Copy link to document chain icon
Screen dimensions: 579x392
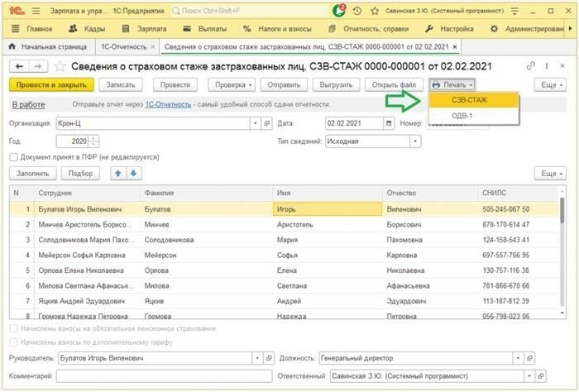point(531,66)
